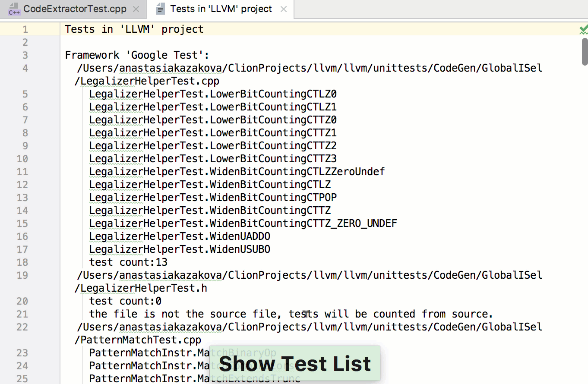Click the PatternMatchInstr.MatchBinaryOp test line
The width and height of the screenshot is (588, 384).
[183, 353]
